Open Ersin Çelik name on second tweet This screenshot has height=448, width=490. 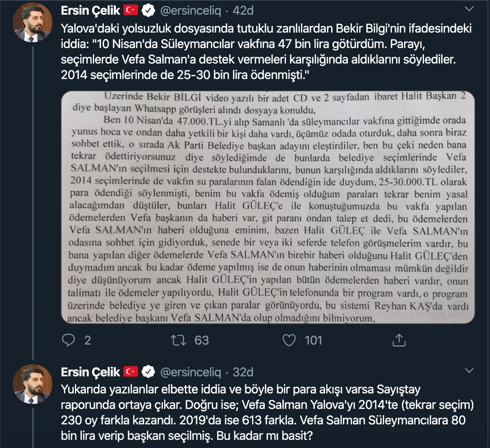pos(90,371)
